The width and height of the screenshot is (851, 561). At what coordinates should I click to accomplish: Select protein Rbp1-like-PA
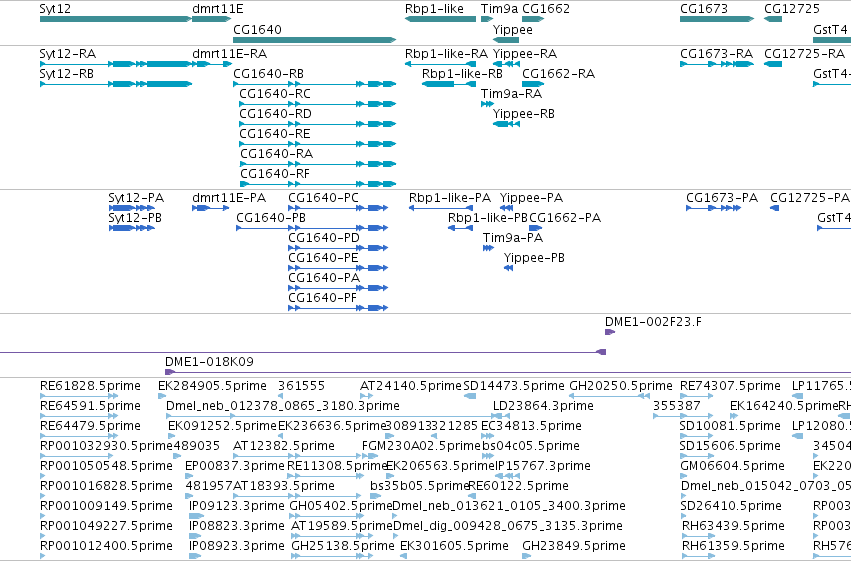[x=441, y=208]
